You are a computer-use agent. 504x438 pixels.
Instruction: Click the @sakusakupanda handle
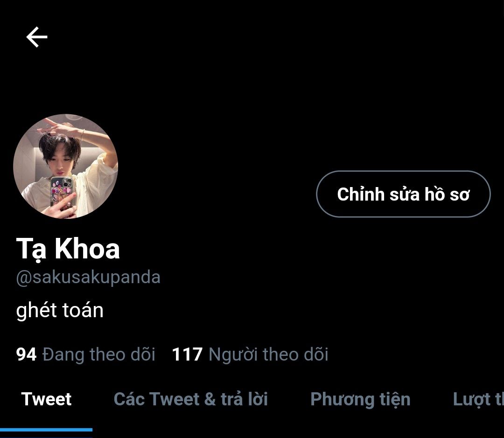point(88,278)
